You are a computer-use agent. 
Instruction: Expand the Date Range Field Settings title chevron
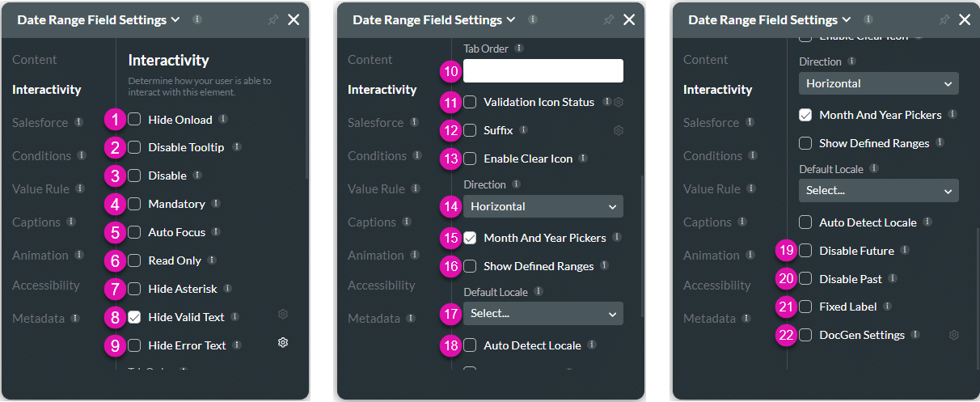175,20
